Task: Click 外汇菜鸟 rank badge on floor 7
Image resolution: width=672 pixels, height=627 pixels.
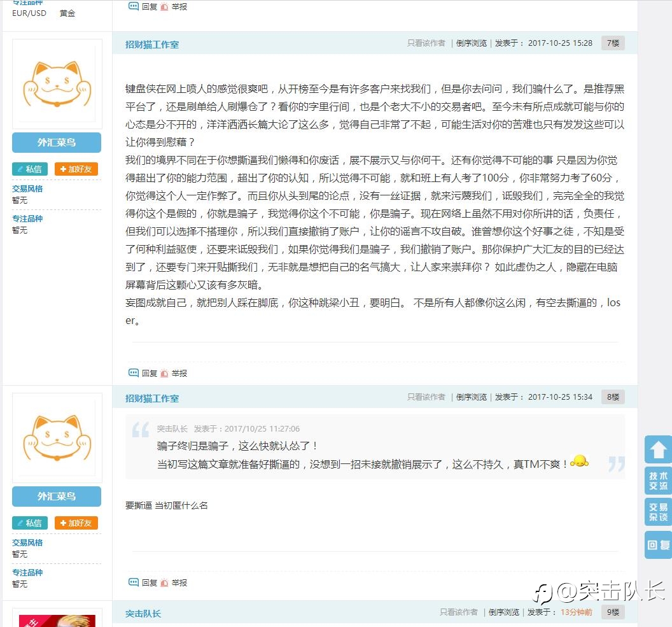Action: [57, 143]
